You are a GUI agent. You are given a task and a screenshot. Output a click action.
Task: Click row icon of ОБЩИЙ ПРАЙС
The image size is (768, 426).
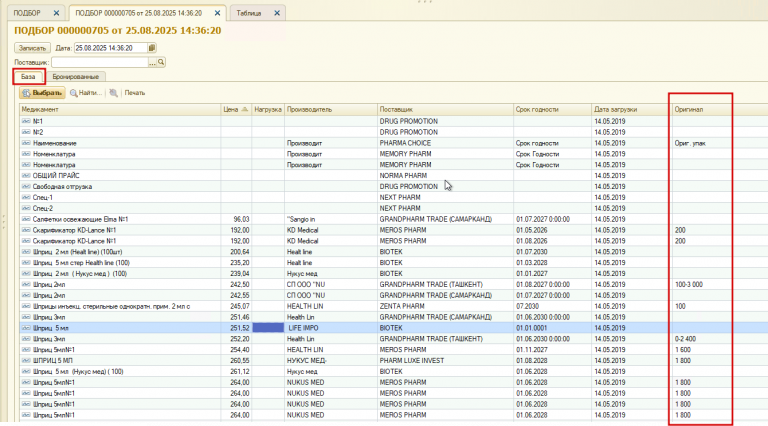(26, 175)
